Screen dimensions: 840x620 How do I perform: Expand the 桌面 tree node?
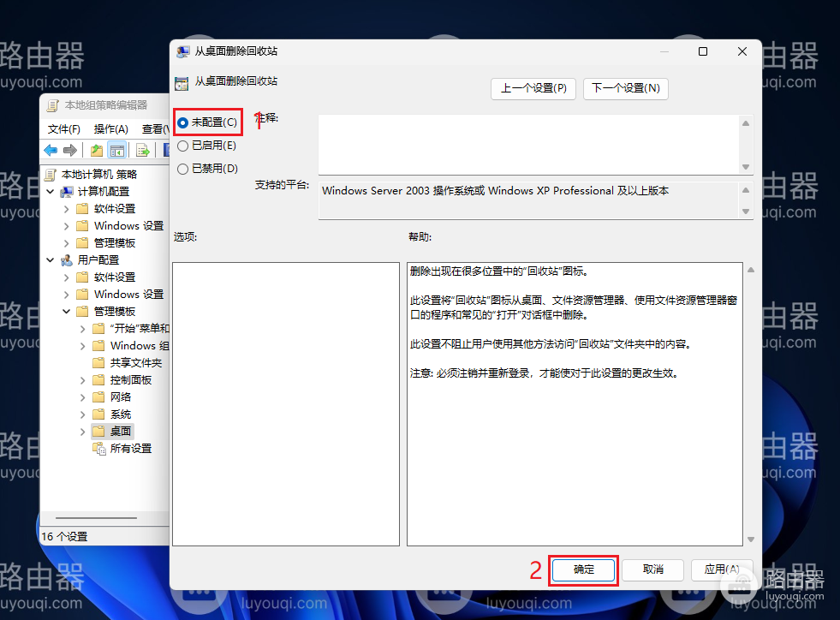click(82, 432)
